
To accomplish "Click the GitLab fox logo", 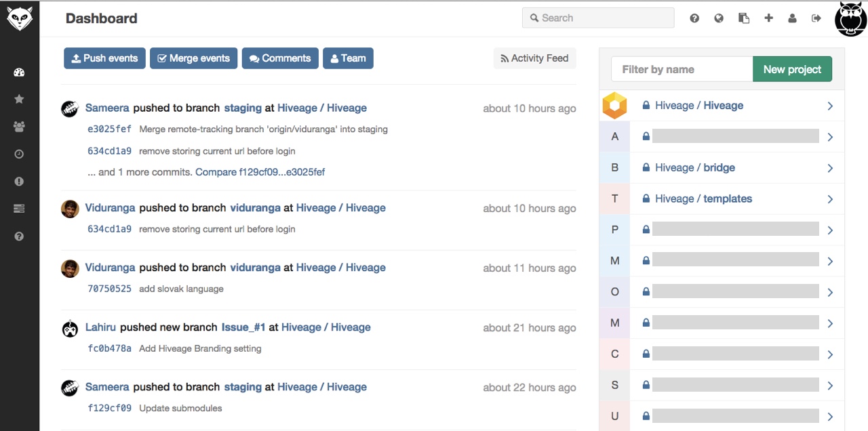I will 20,18.
